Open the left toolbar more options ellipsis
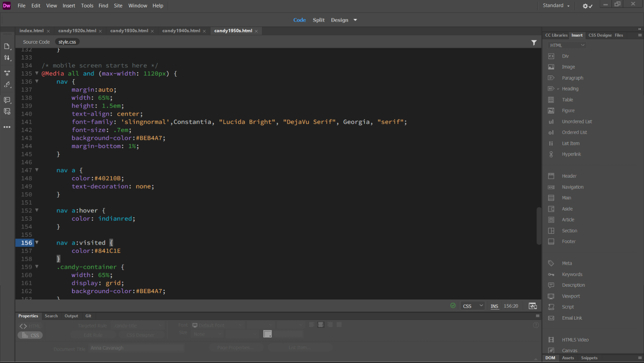644x363 pixels. pyautogui.click(x=7, y=127)
